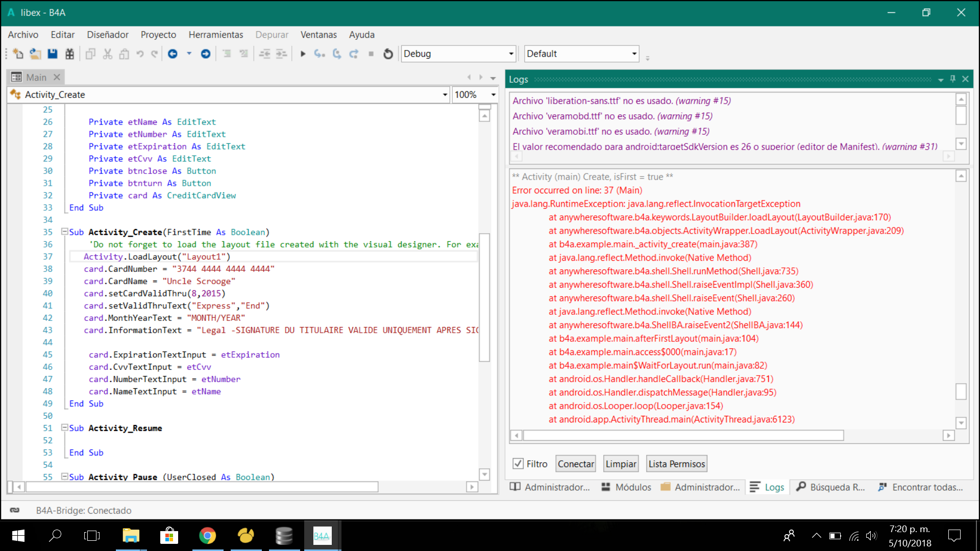Open Microsoft Store from the taskbar

pos(169,536)
